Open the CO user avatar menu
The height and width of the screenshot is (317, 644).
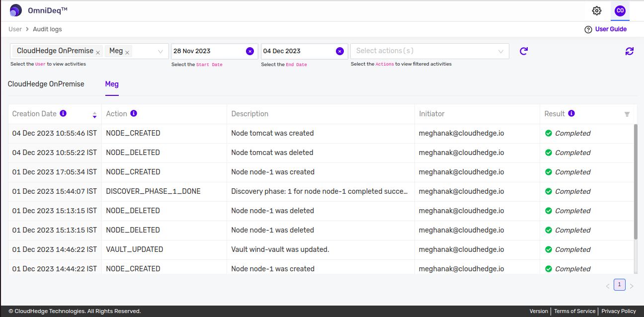tap(620, 10)
